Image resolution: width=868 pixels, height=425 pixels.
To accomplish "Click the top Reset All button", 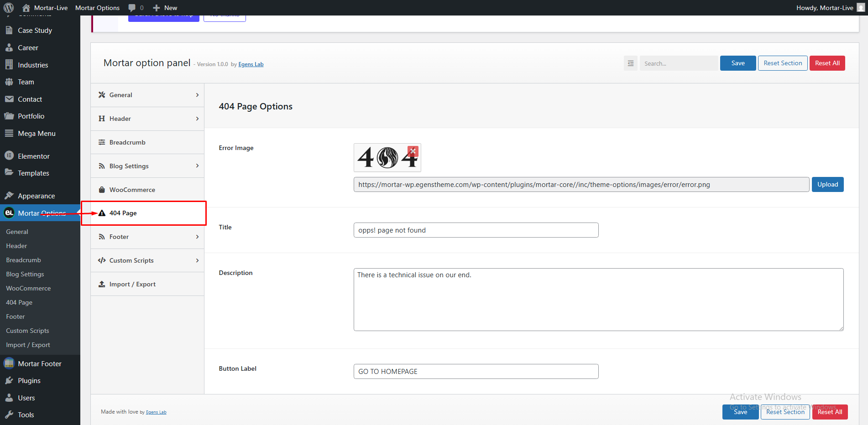I will 827,63.
